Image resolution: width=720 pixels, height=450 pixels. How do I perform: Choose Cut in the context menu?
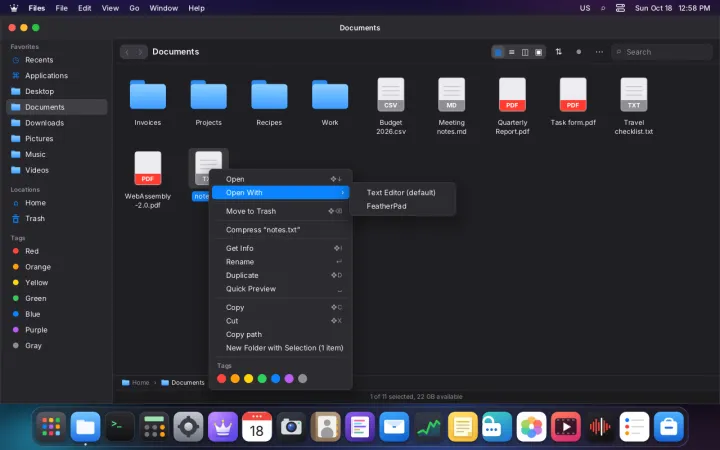(280, 321)
